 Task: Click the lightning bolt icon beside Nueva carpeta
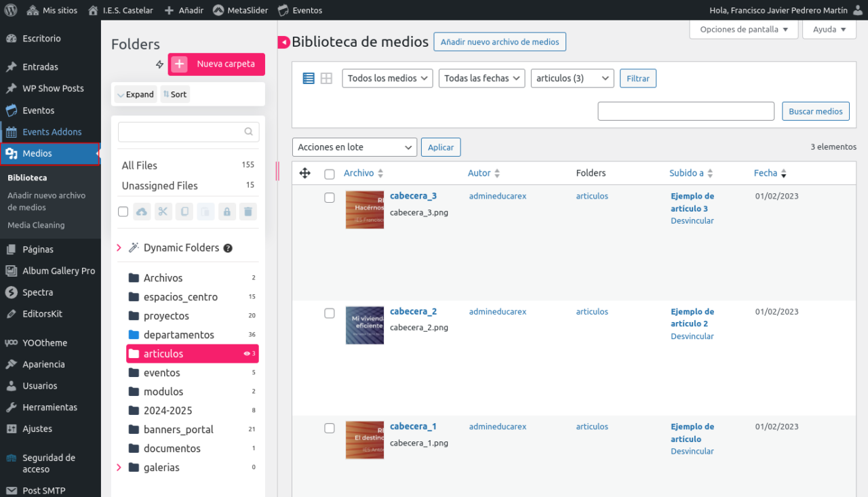point(160,64)
